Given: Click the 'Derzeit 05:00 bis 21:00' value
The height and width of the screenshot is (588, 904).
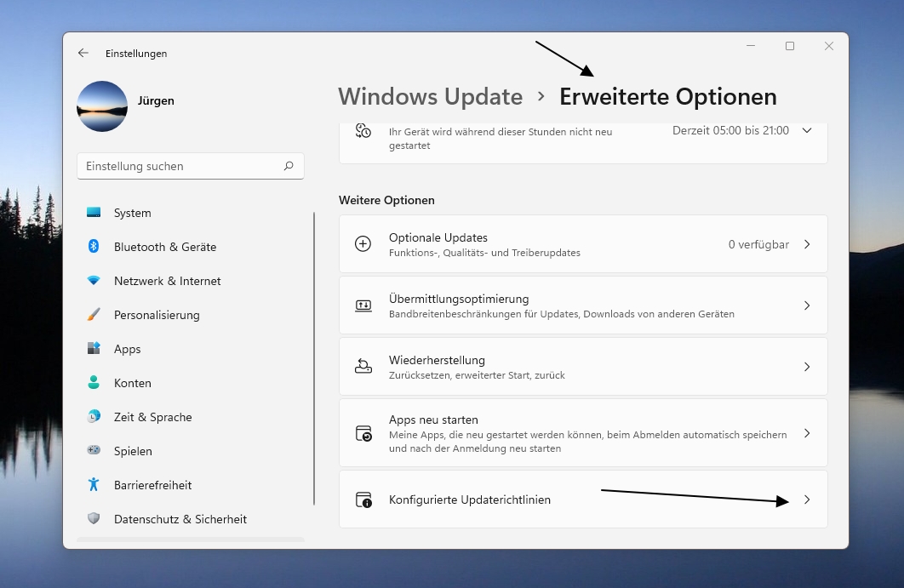Looking at the screenshot, I should [x=730, y=131].
